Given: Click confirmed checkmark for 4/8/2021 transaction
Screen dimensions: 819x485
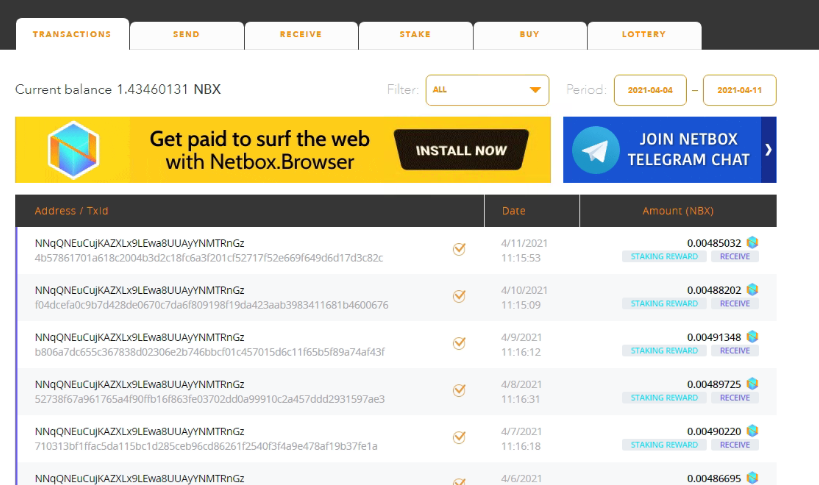Looking at the screenshot, I should 459,390.
